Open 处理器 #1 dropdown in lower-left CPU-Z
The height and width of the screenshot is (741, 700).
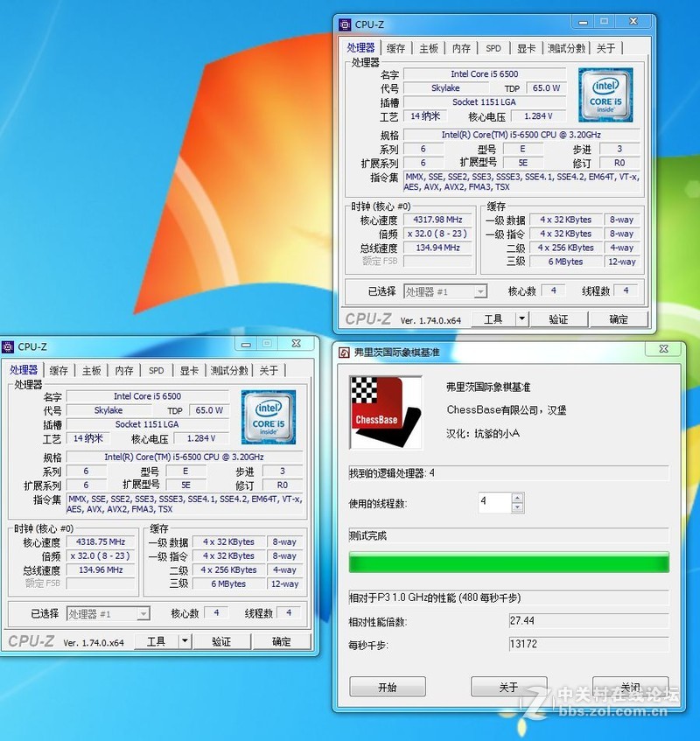tap(108, 614)
